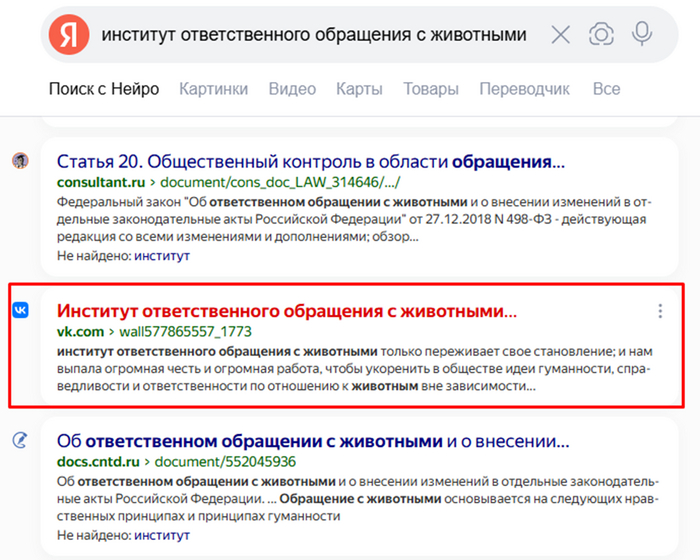
Task: Select the Поиск с Нейро tab
Action: (x=104, y=89)
